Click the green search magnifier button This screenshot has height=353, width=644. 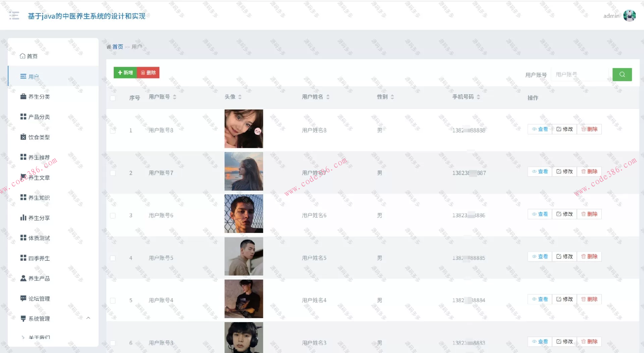tap(622, 74)
